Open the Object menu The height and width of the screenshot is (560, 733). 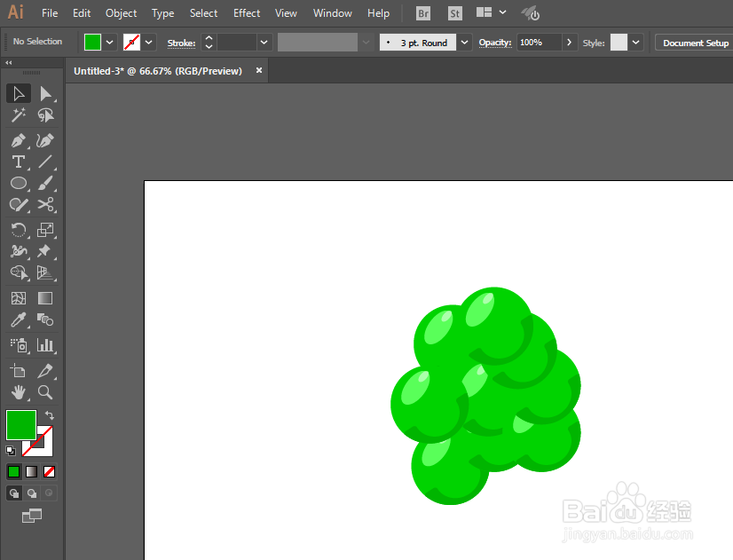point(121,13)
